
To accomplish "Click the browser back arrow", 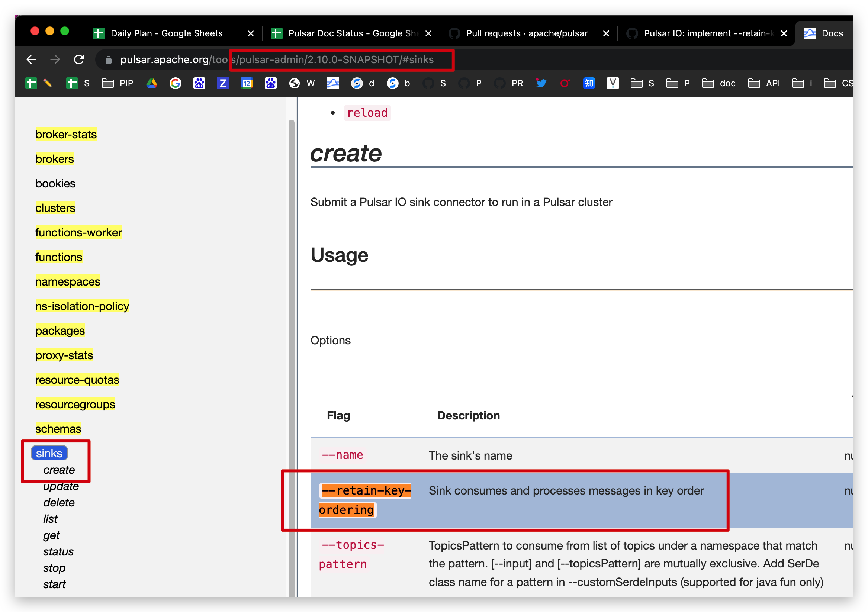I will pyautogui.click(x=31, y=59).
